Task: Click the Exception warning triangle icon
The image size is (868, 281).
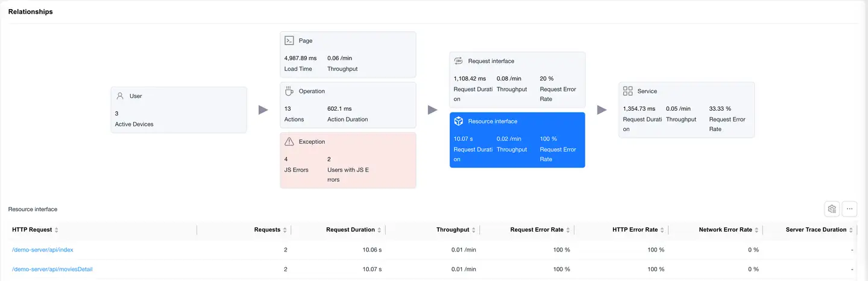Action: click(x=289, y=141)
